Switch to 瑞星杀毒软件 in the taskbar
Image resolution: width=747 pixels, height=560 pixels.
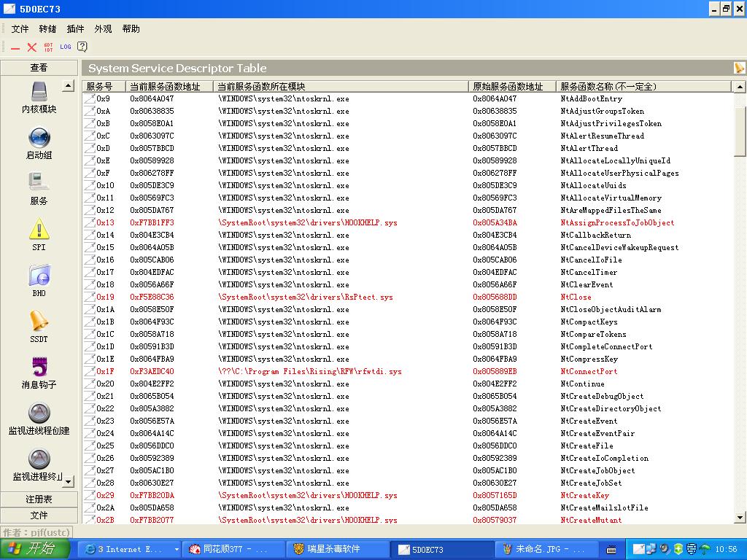tap(333, 549)
